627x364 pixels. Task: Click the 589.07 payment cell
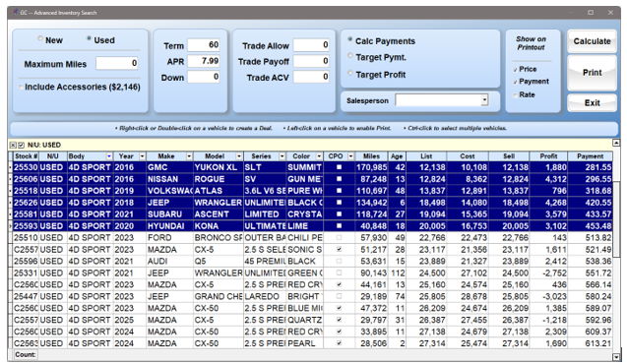tap(590, 309)
